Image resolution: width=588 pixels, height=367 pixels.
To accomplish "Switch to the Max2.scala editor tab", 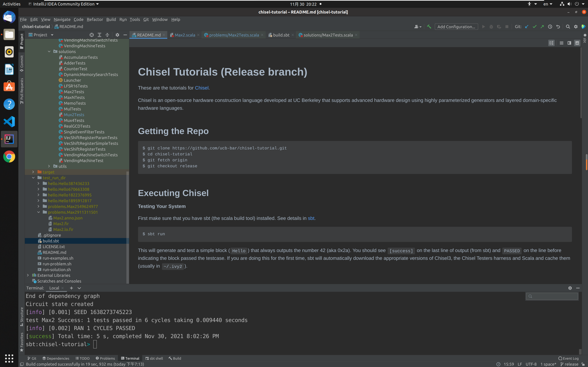I will [185, 35].
